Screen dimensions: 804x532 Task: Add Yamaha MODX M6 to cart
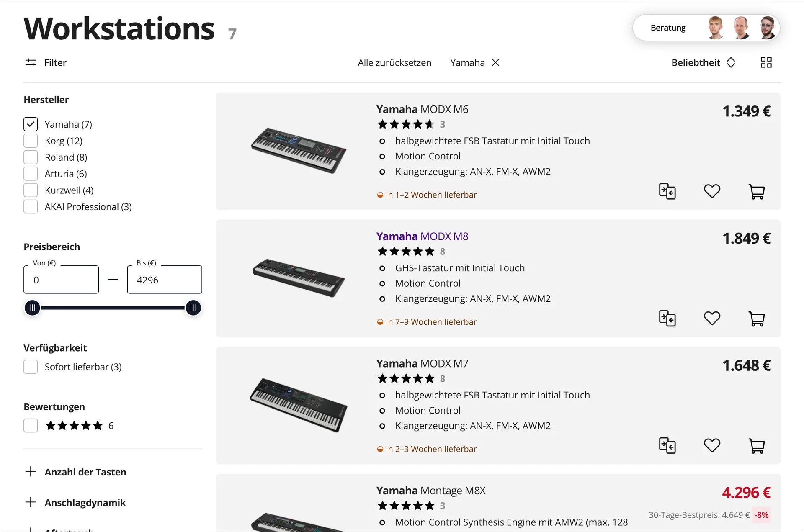point(756,192)
